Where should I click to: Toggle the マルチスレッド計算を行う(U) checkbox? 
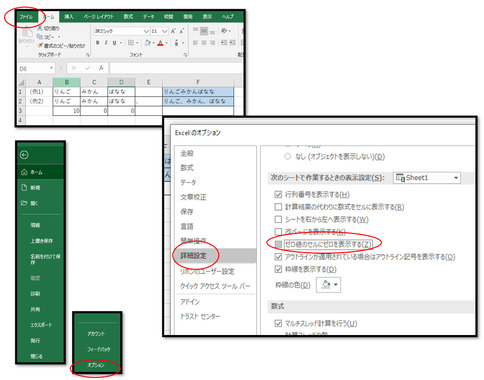pos(278,323)
